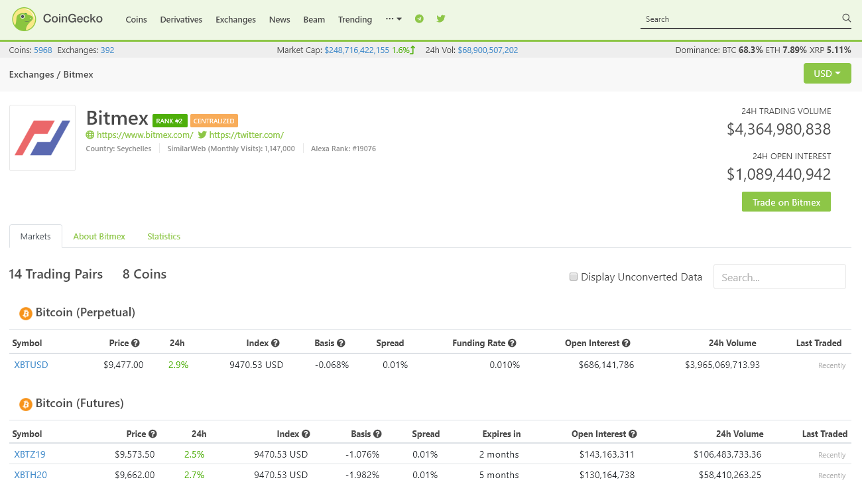
Task: Click XBTZ19 expiry '2 months'
Action: point(499,454)
